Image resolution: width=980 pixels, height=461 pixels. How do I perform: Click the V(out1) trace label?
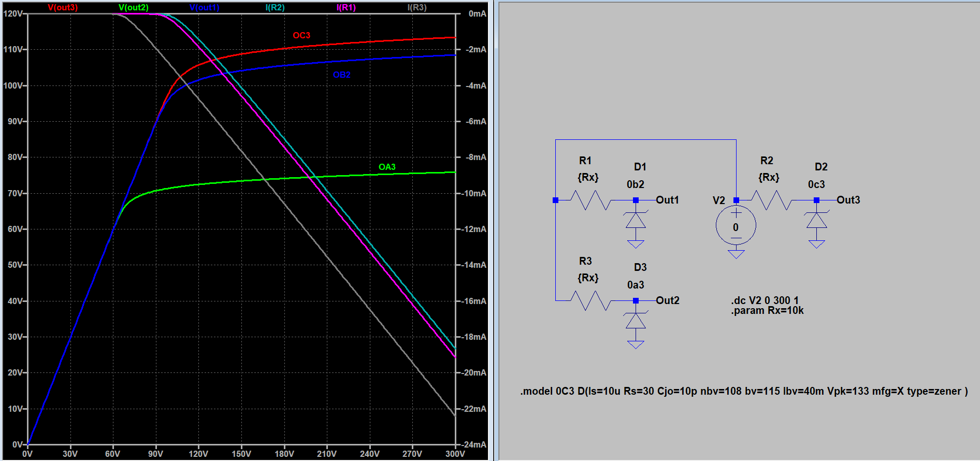204,7
